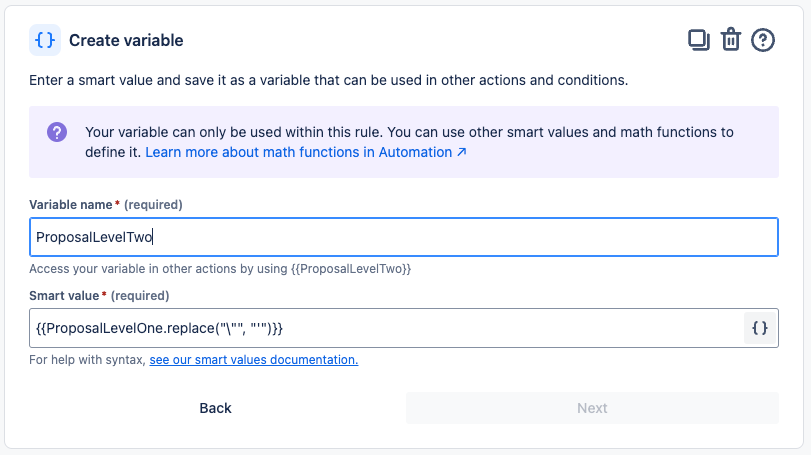The height and width of the screenshot is (455, 811).
Task: Click the 'For help with syntax' text
Action: point(88,359)
